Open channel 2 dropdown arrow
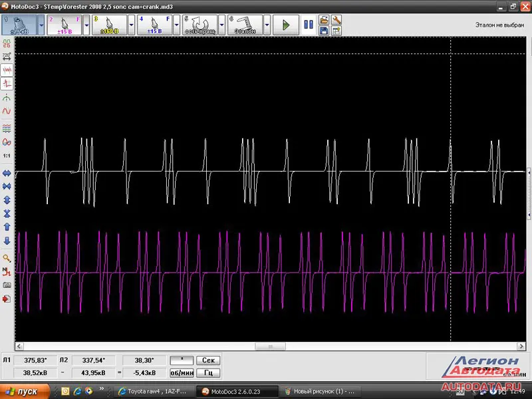This screenshot has height=399, width=532. point(86,25)
